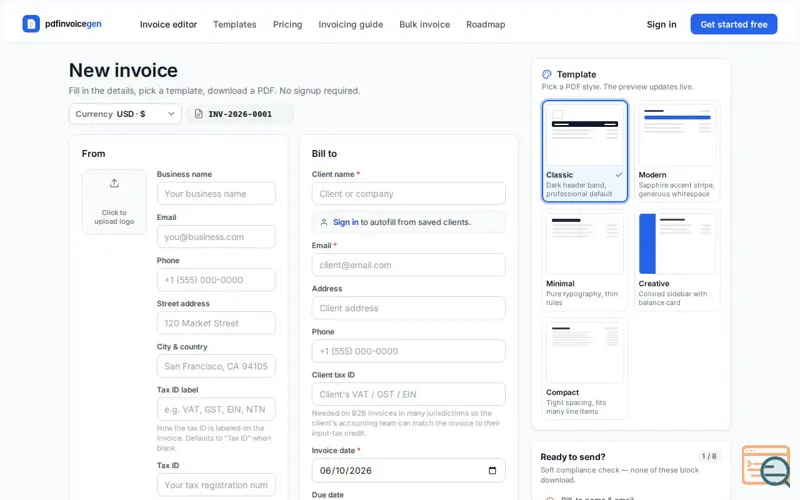
Task: Click the upload logo arrow icon
Action: pyautogui.click(x=114, y=183)
